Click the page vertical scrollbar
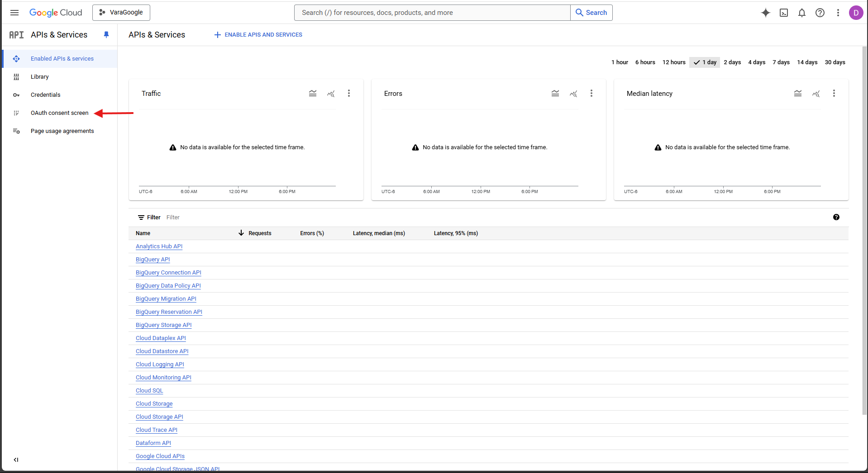The height and width of the screenshot is (473, 868). (864, 231)
